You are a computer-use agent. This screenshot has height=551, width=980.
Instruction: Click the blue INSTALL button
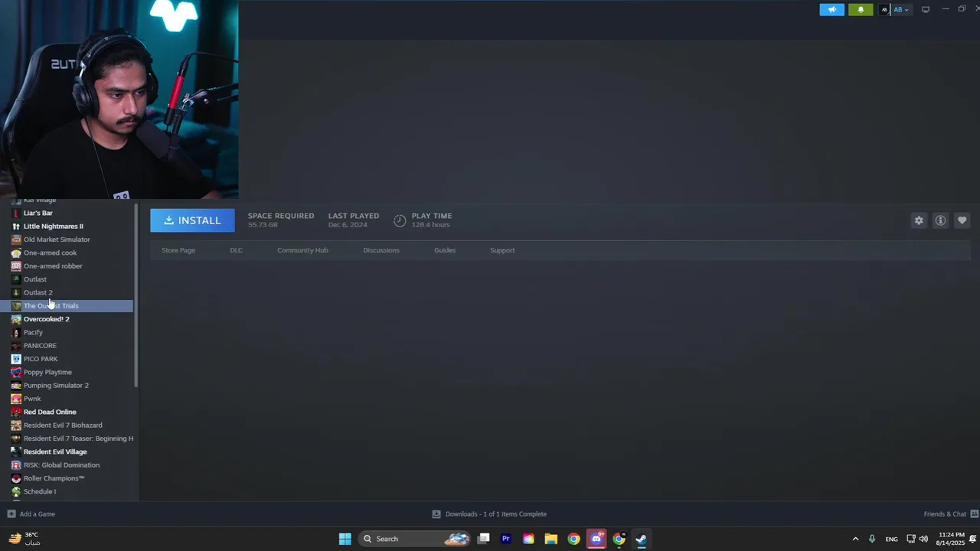pos(192,220)
